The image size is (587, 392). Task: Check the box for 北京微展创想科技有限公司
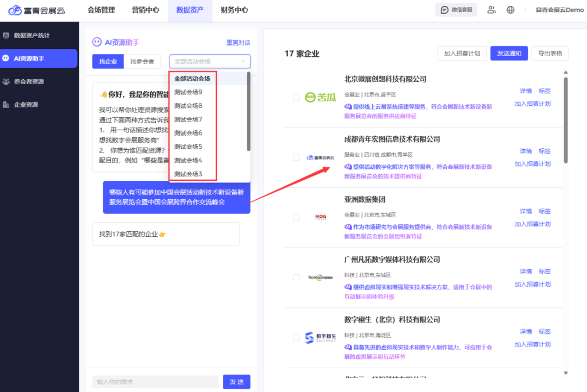click(x=297, y=97)
